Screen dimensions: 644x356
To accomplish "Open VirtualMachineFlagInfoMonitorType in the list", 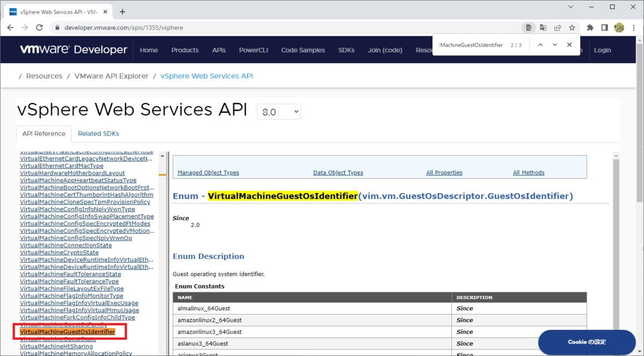I will click(71, 296).
